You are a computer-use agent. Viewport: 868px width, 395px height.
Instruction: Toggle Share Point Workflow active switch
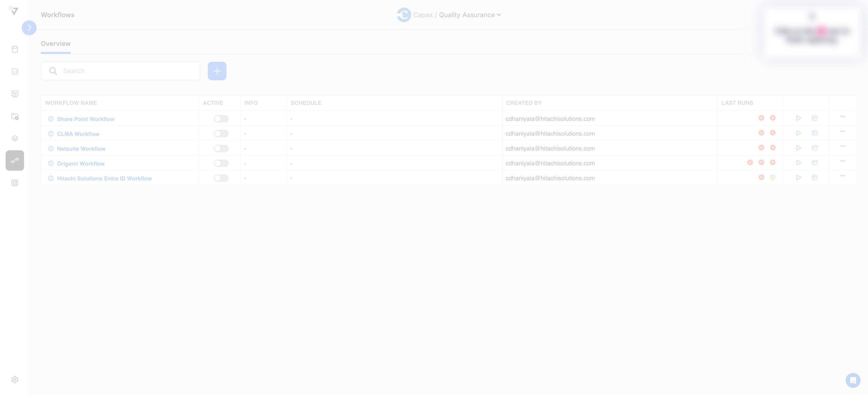click(x=221, y=119)
